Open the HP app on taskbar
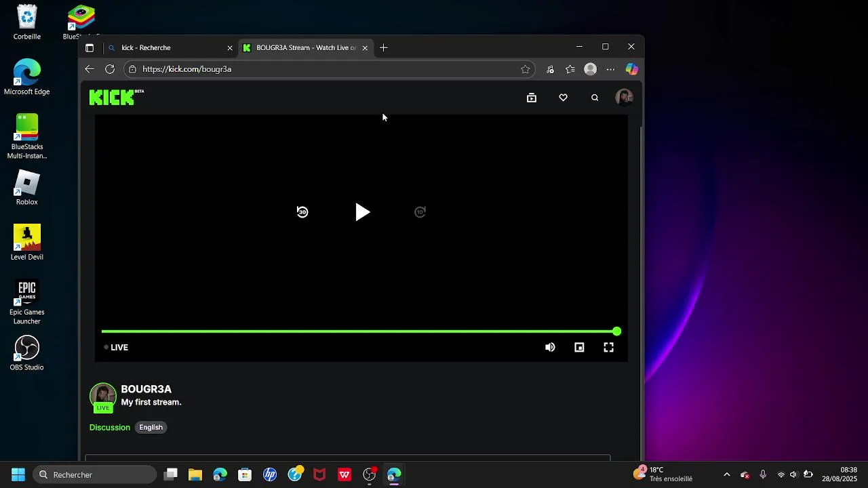Screen dimensions: 868x488 (270, 474)
